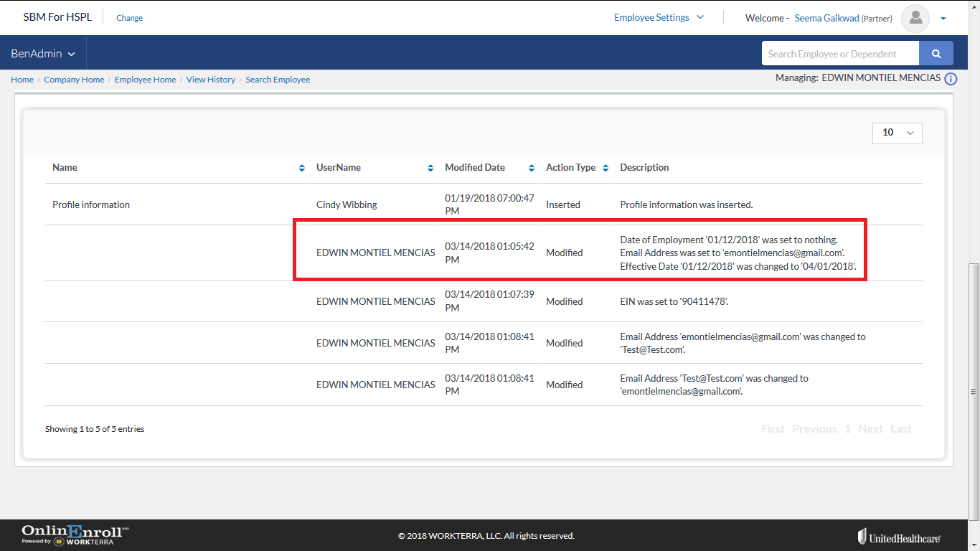Screen dimensions: 980x551
Task: Open View History breadcrumb
Action: [x=210, y=80]
